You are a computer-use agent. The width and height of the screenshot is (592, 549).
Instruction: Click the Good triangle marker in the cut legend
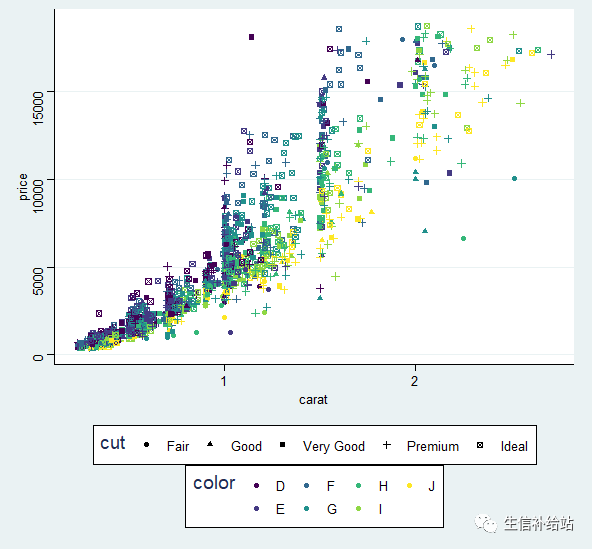(x=210, y=444)
